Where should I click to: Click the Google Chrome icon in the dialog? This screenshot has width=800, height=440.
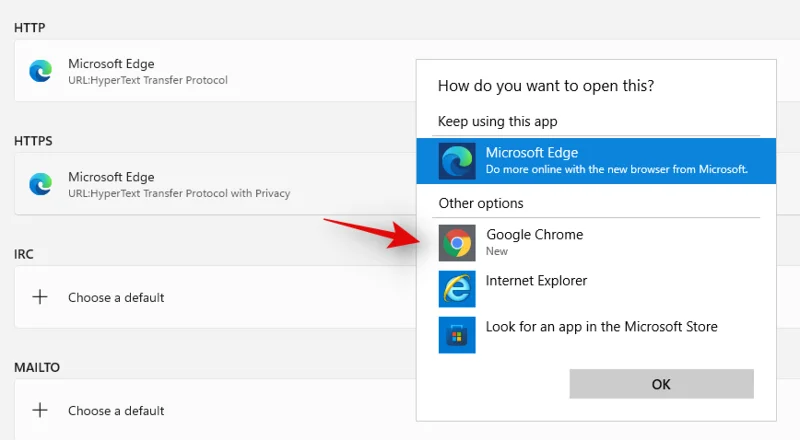[x=457, y=243]
